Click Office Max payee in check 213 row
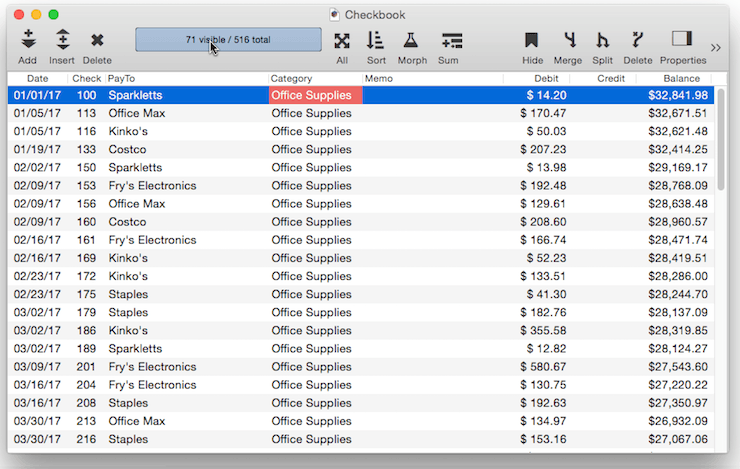 (x=137, y=421)
